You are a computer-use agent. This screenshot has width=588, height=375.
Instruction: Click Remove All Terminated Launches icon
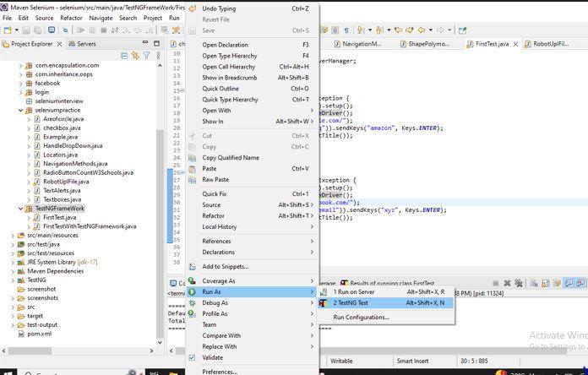(x=519, y=283)
